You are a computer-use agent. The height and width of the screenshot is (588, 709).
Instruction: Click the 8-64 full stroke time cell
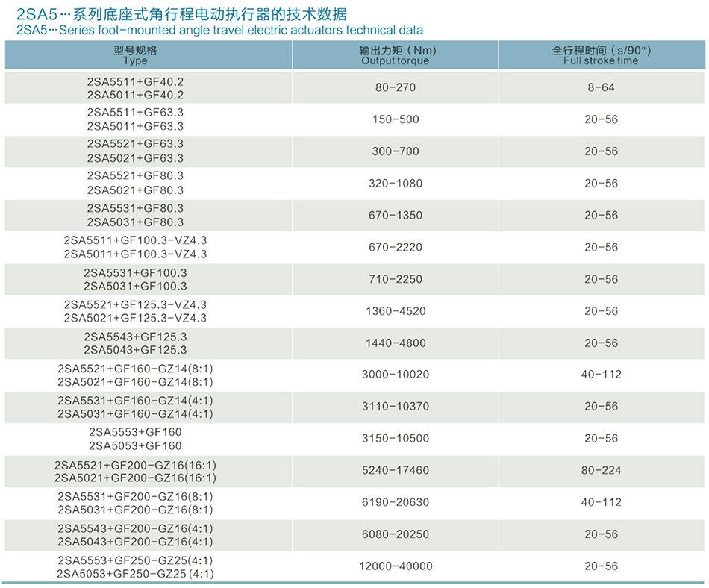[601, 88]
